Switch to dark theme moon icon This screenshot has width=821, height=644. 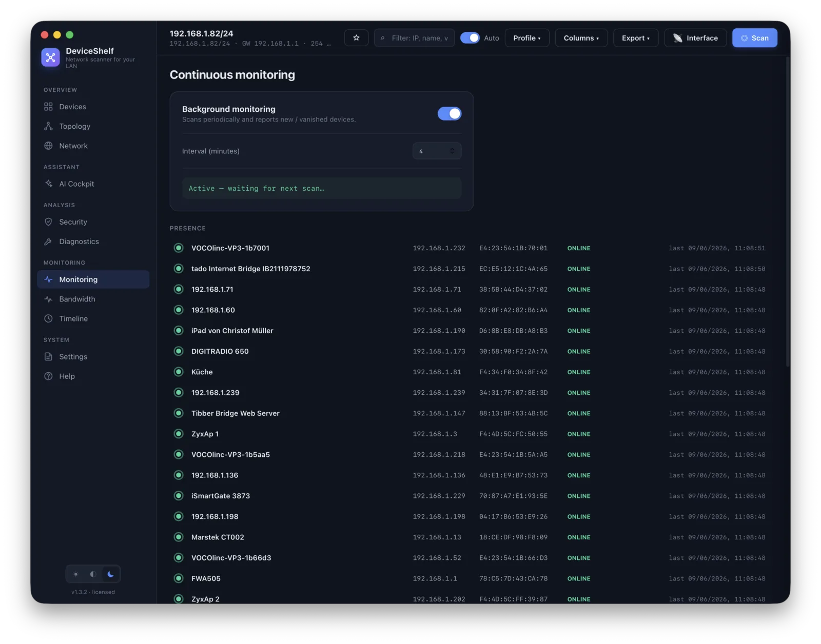[x=110, y=574]
